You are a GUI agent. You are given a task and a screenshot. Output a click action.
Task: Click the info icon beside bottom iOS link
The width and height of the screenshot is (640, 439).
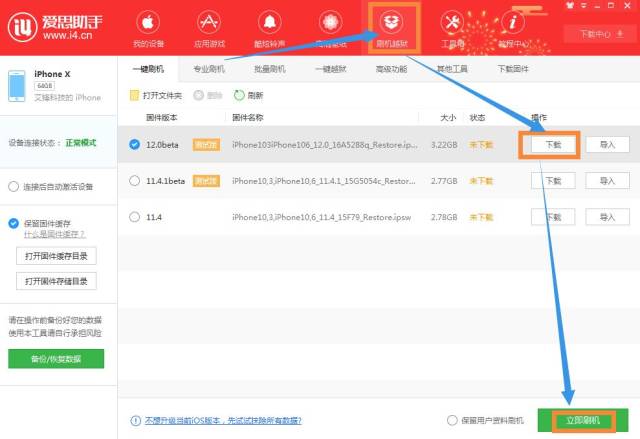point(135,420)
